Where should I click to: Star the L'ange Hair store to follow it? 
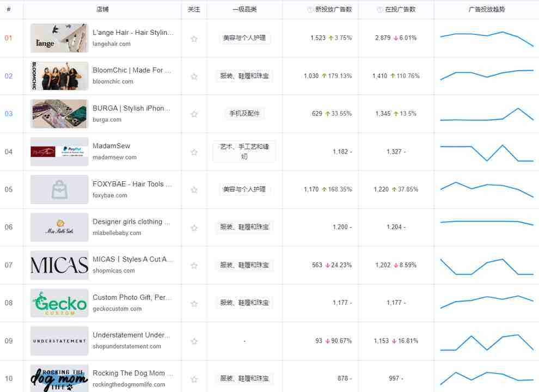pyautogui.click(x=194, y=39)
